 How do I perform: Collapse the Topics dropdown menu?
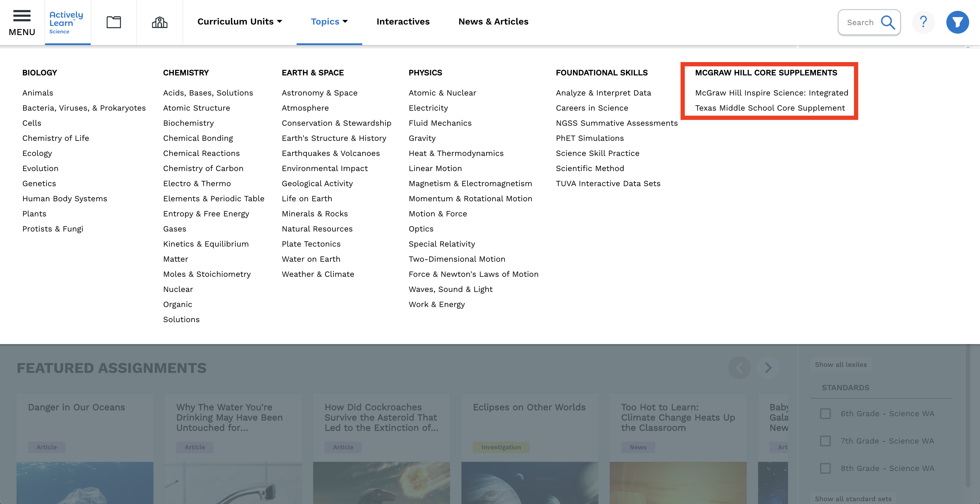[329, 22]
